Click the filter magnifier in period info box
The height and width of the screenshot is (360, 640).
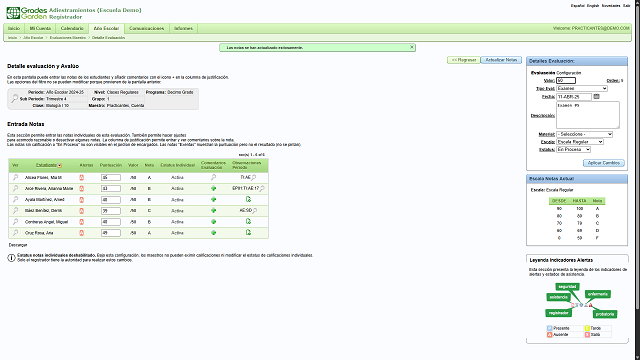click(x=15, y=98)
